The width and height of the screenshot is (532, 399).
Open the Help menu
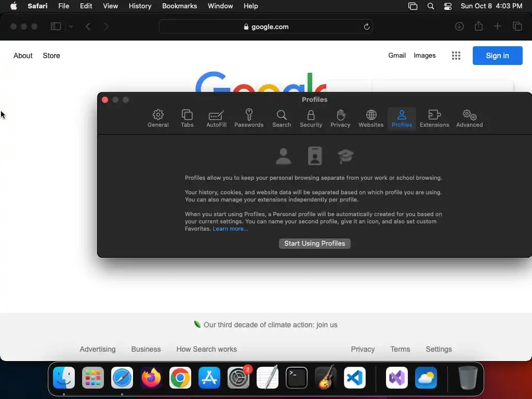point(251,6)
